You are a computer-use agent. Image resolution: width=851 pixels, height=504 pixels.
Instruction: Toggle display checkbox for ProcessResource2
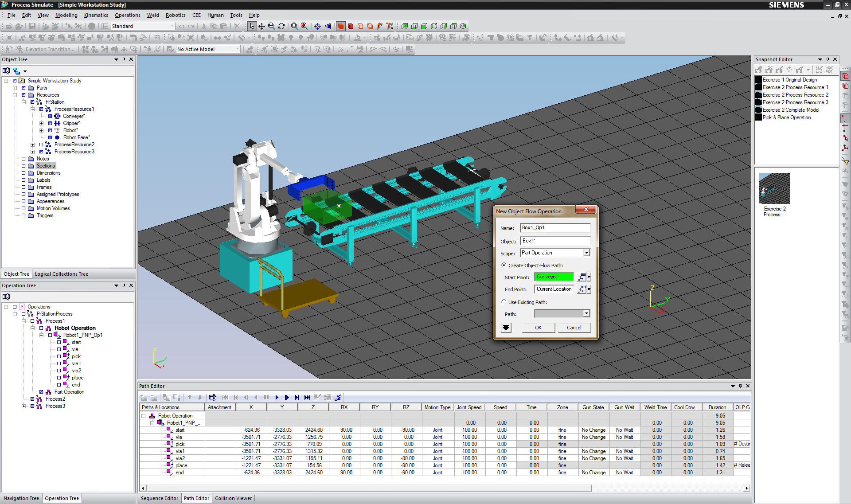(x=41, y=145)
